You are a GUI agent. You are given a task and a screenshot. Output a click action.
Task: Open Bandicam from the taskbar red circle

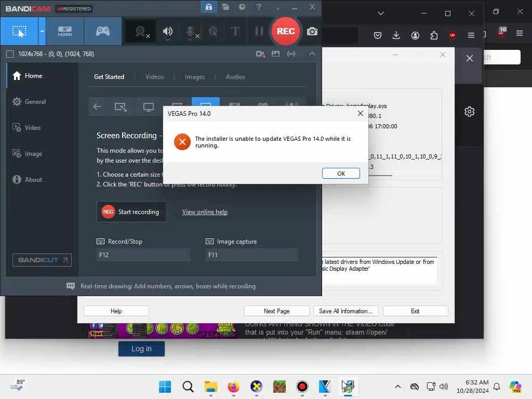click(x=302, y=387)
